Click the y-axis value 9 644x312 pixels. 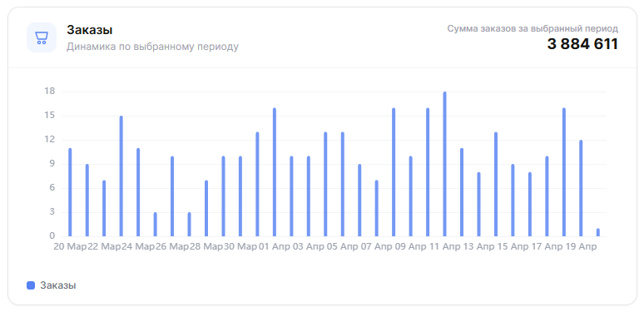point(52,164)
